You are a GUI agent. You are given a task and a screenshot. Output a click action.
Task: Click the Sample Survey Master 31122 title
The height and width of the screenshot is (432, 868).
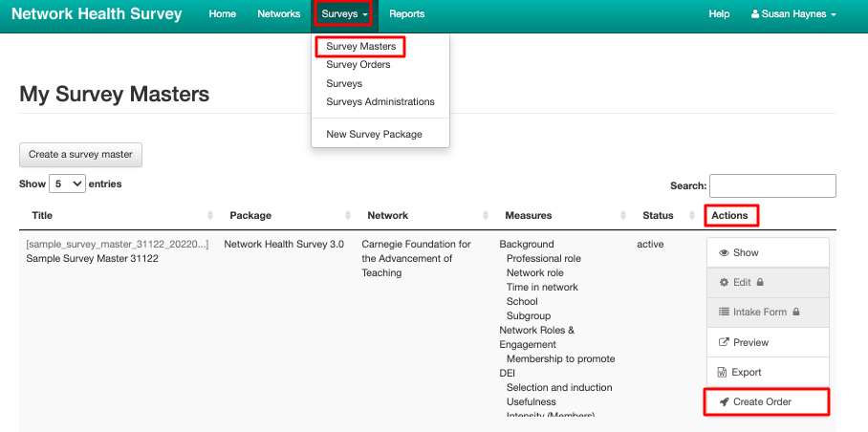point(93,258)
